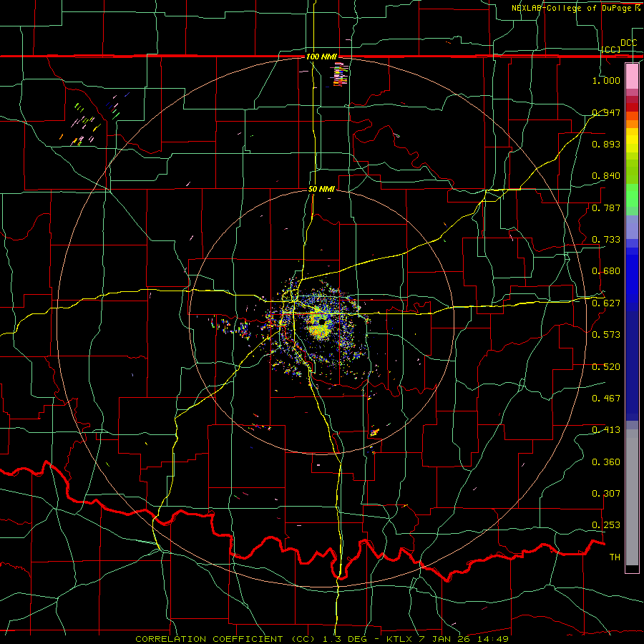Select the 0.307 legend value
Viewport: 644px width, 644px height.
pos(606,494)
